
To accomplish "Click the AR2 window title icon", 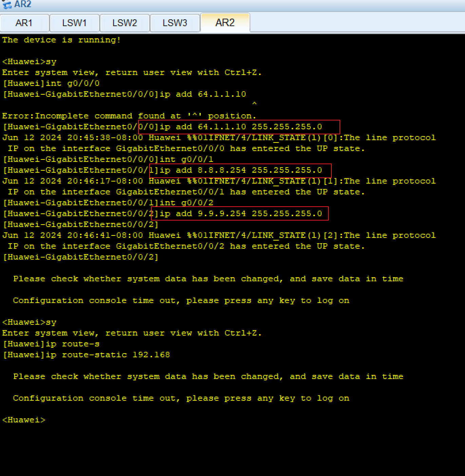I will click(7, 5).
